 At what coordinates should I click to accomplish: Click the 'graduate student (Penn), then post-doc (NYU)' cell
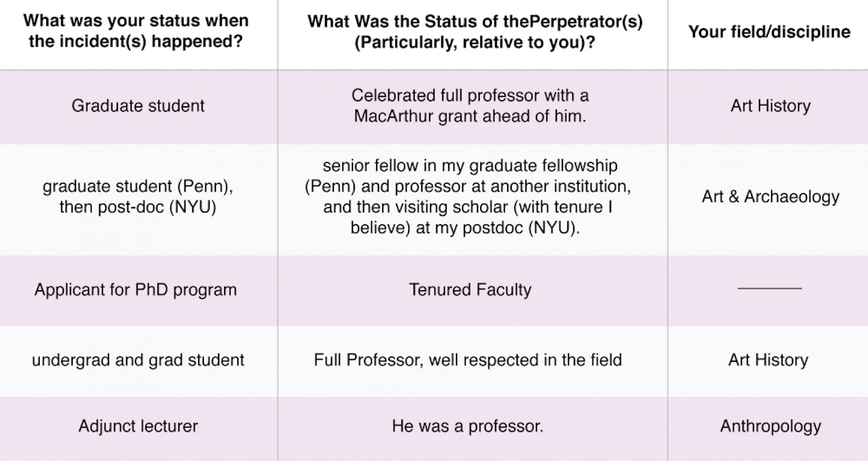pos(138,197)
